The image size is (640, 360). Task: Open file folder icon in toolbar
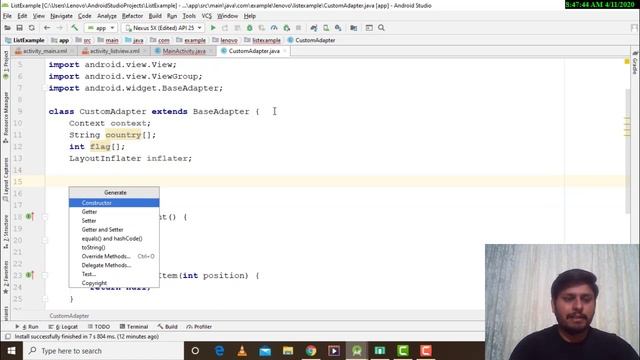tap(7, 28)
